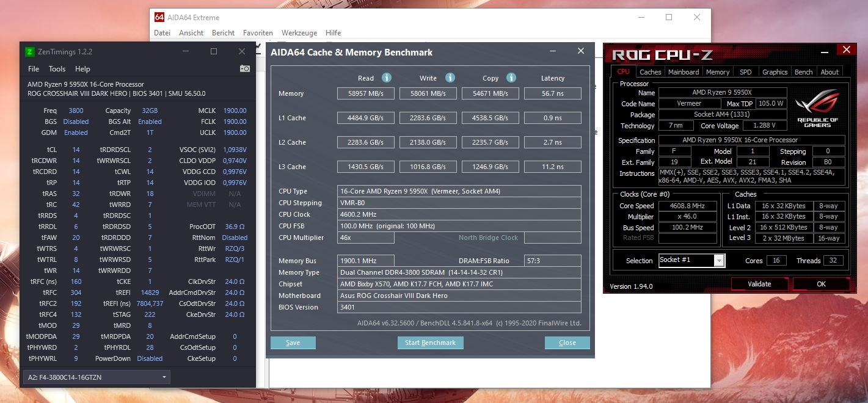The height and width of the screenshot is (403, 868).
Task: Click the ZenTimings green Z logo icon
Action: coord(29,52)
